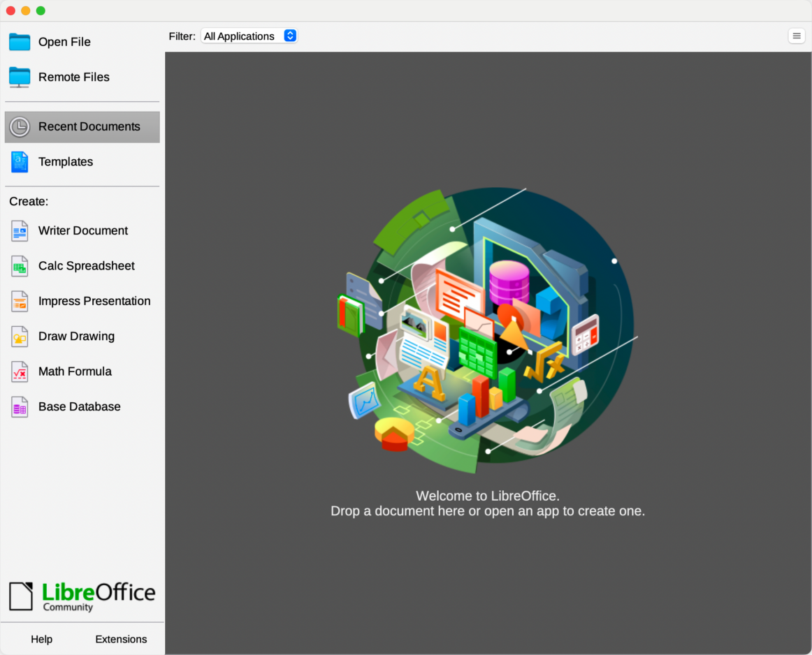
Task: Close the Start Center with the red button
Action: [11, 10]
